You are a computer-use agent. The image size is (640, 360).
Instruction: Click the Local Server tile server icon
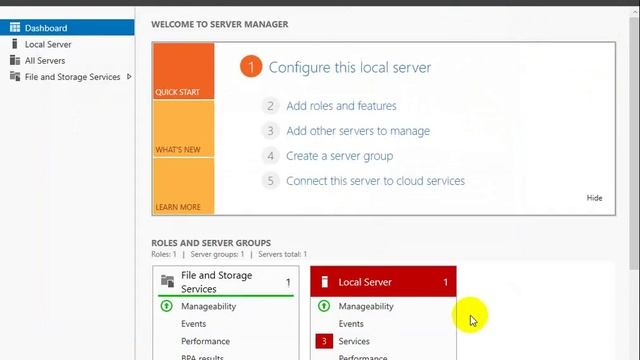(324, 282)
